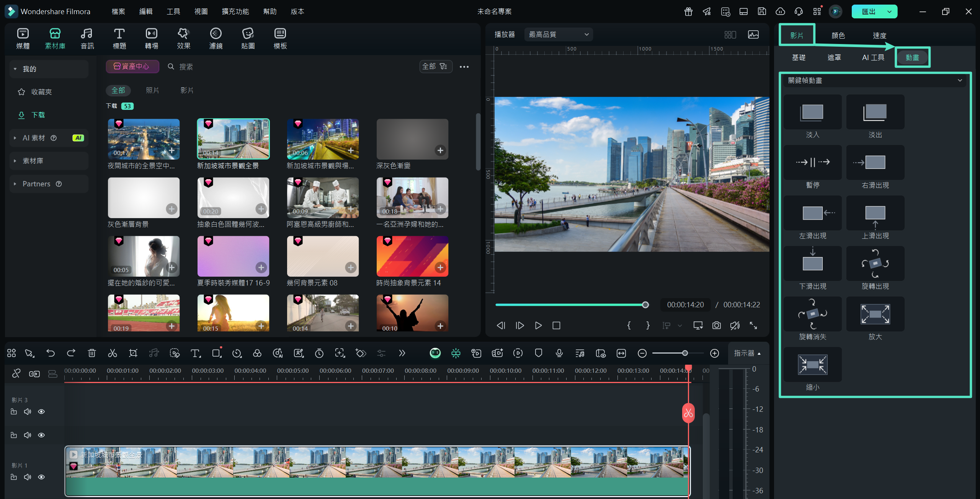Screen dimensions: 980x499
Task: Switch to the 顏色 tab
Action: [x=838, y=35]
